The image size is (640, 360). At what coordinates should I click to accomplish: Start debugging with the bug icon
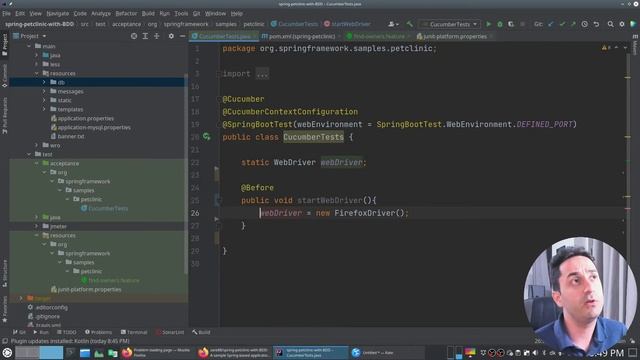pyautogui.click(x=500, y=24)
